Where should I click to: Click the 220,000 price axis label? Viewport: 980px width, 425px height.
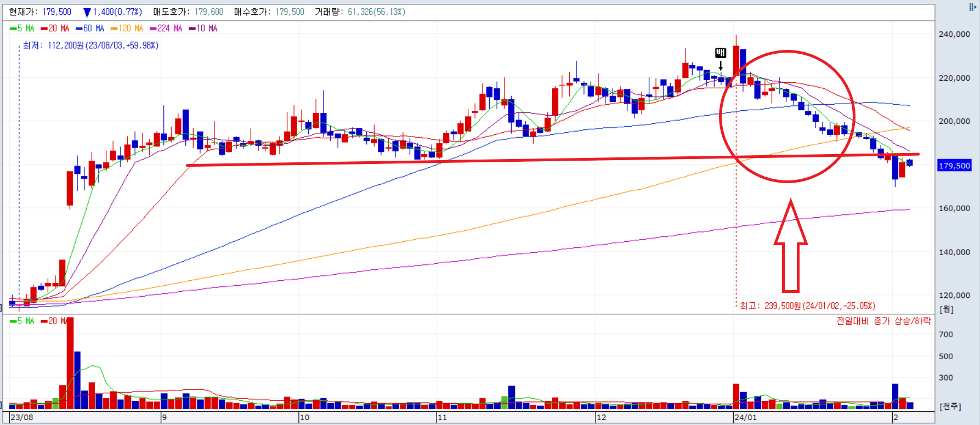click(954, 78)
